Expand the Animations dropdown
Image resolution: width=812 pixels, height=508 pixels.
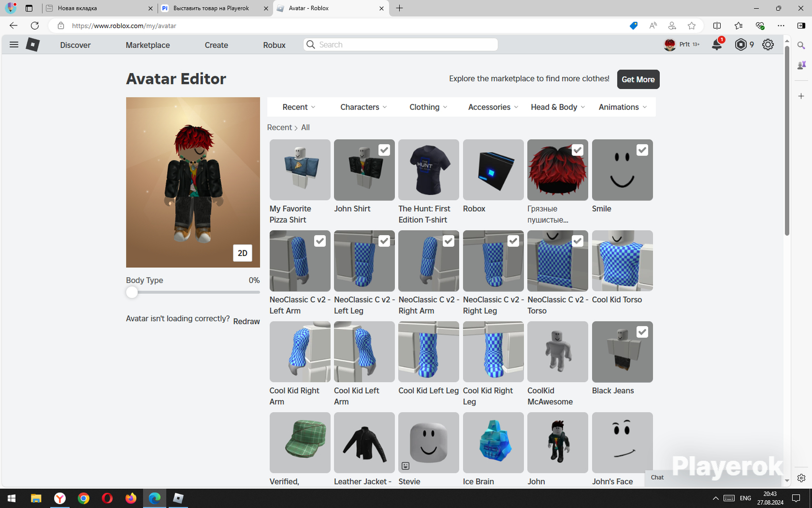pos(623,107)
